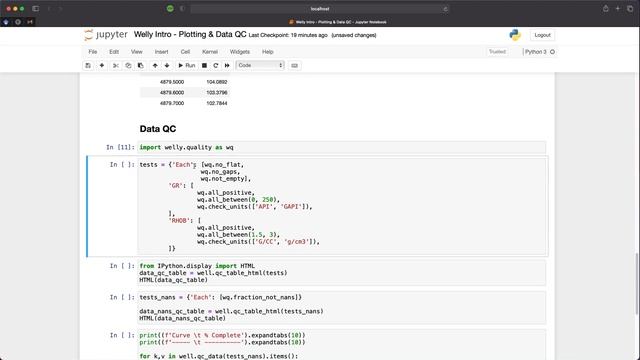Open the File menu
Image resolution: width=640 pixels, height=360 pixels.
pyautogui.click(x=93, y=52)
